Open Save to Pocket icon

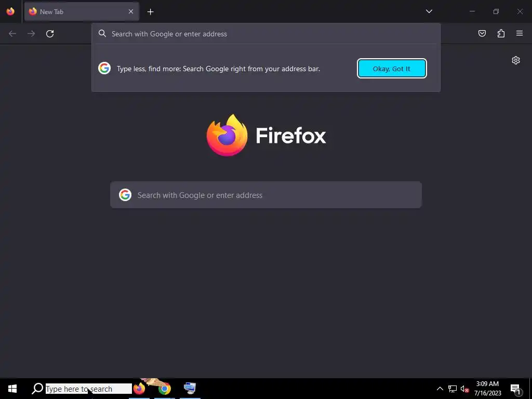(482, 33)
